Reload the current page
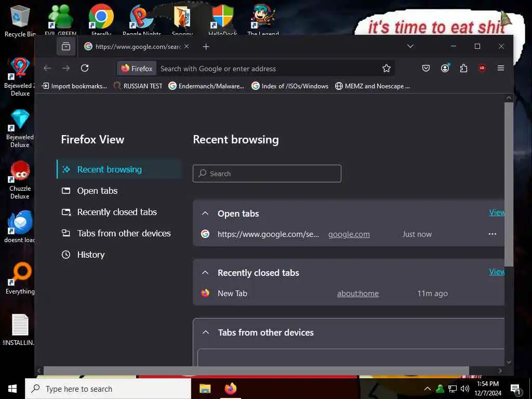Screen dimensions: 532x399 coord(85,68)
